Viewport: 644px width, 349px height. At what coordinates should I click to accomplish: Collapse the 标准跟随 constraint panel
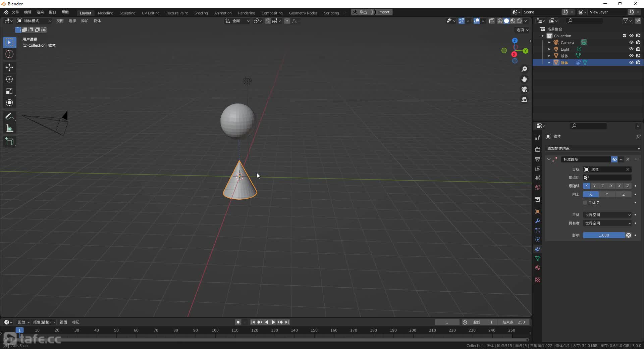pyautogui.click(x=549, y=159)
